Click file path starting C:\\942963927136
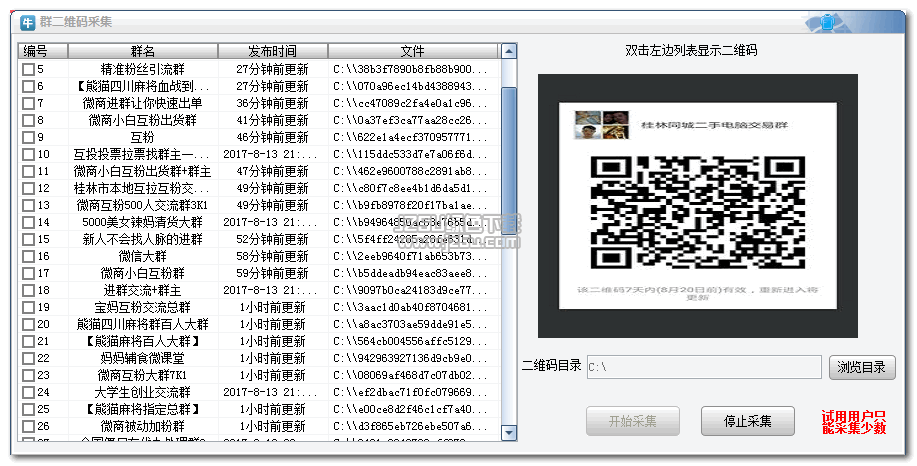917x466 pixels. [411, 358]
